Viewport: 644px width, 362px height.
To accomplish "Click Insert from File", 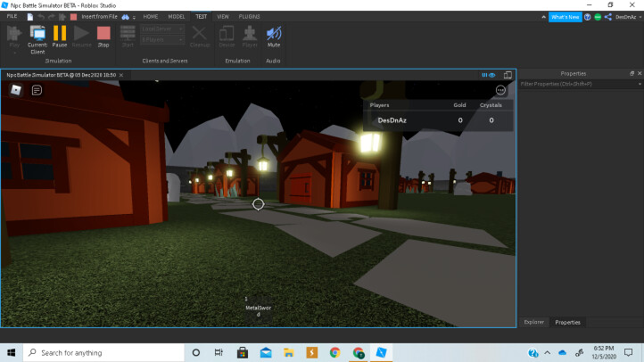I will [99, 17].
